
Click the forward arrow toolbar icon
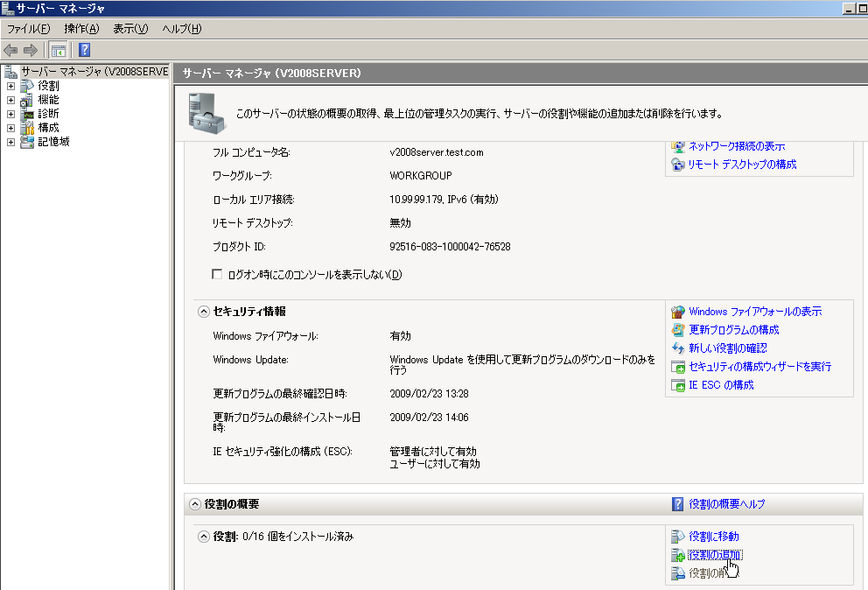31,50
